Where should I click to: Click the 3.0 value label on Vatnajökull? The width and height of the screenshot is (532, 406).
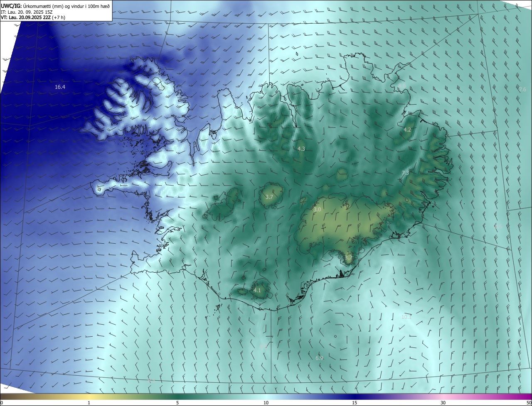(x=317, y=210)
